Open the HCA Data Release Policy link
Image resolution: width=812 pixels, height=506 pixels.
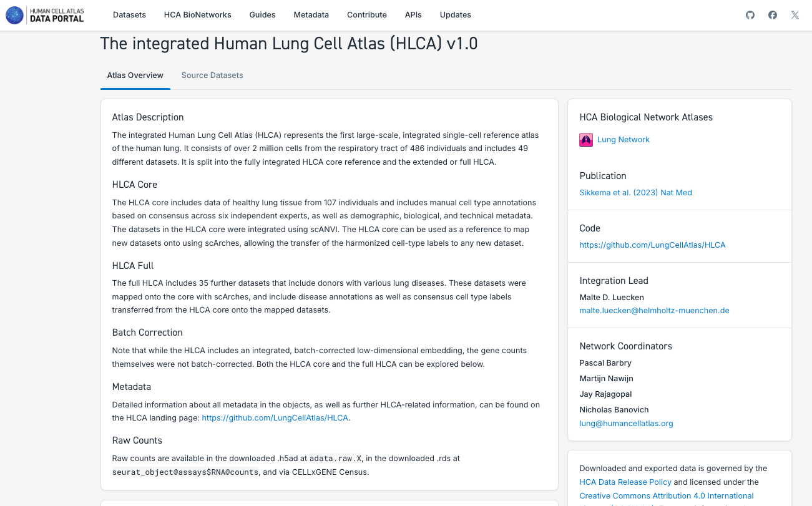625,482
